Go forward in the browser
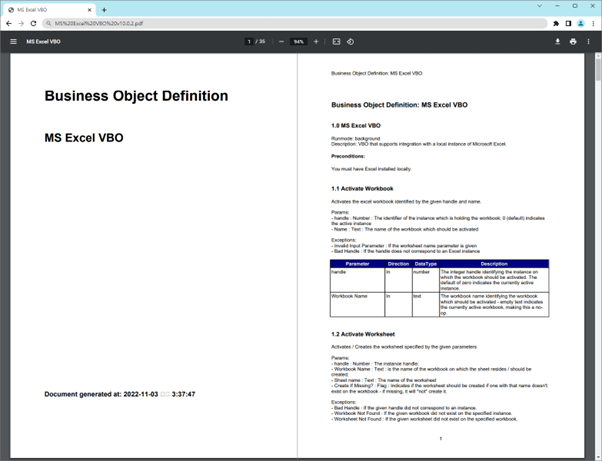This screenshot has width=602, height=461. click(21, 23)
